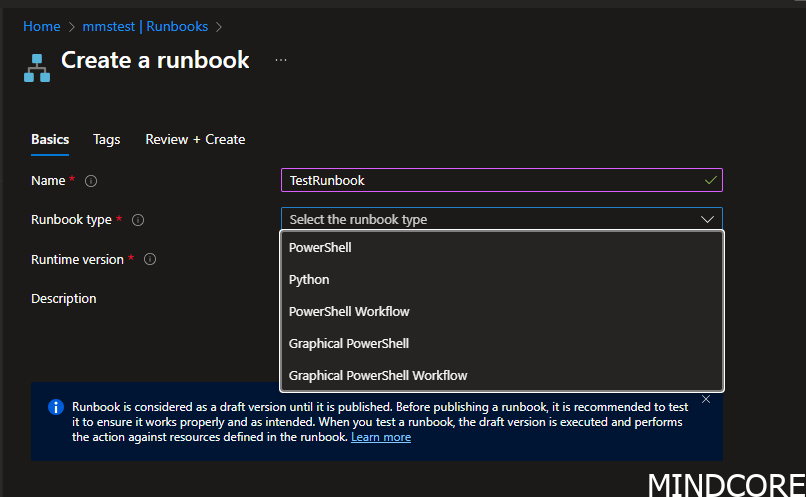Open the Review + Create tab
The width and height of the screenshot is (806, 497).
point(195,139)
